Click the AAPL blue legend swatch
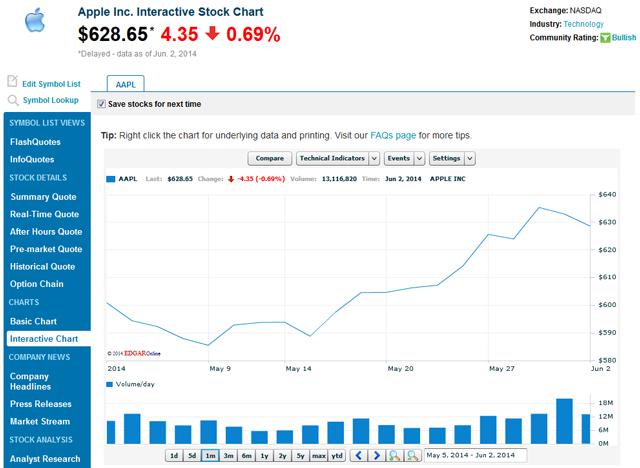This screenshot has width=640, height=468. (x=111, y=178)
